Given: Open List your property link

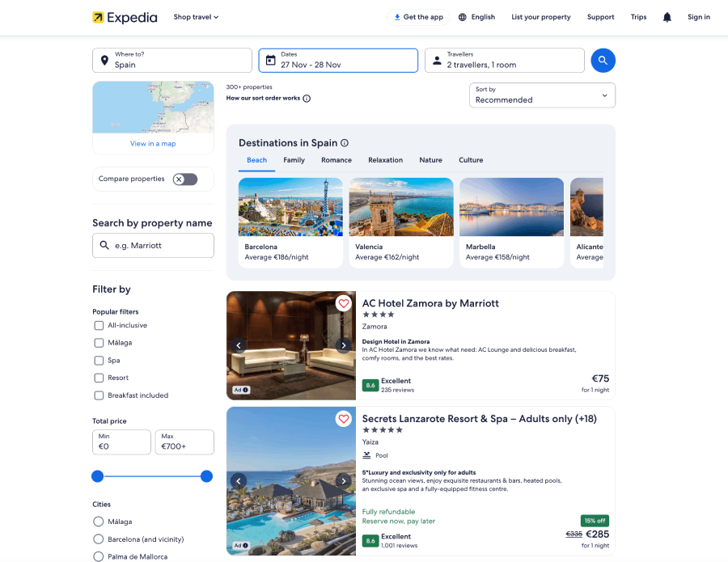Looking at the screenshot, I should [x=541, y=17].
